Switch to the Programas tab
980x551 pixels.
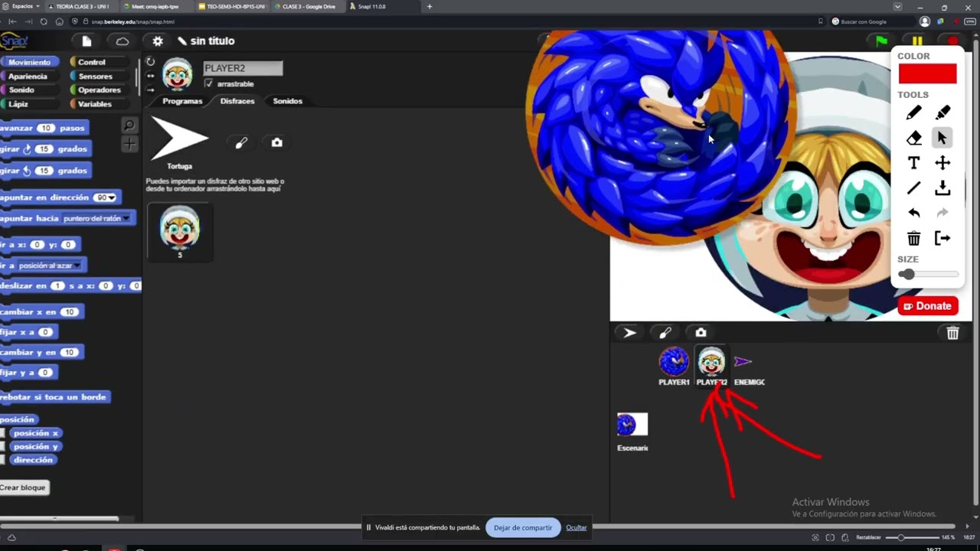click(182, 101)
